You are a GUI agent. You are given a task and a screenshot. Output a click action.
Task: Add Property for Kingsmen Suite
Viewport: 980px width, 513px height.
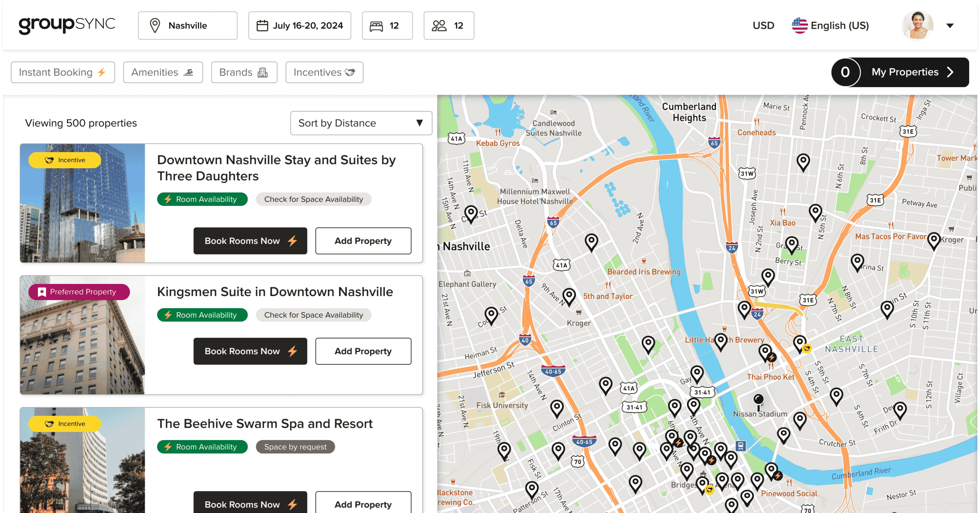(x=363, y=351)
